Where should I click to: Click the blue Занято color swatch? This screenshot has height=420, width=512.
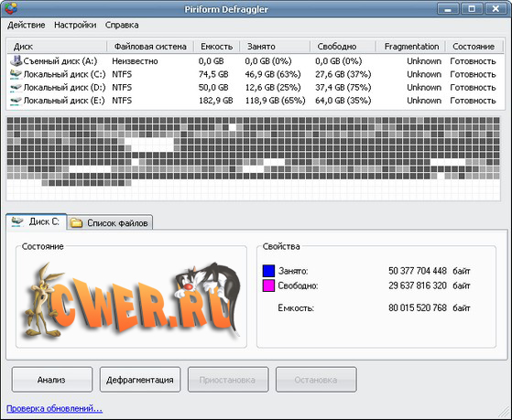pos(268,271)
